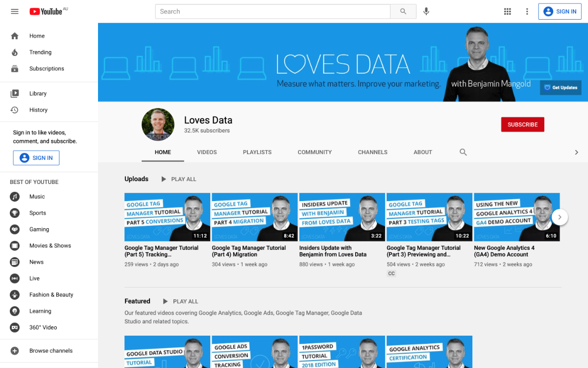
Task: Open the Channels tab
Action: (x=372, y=152)
